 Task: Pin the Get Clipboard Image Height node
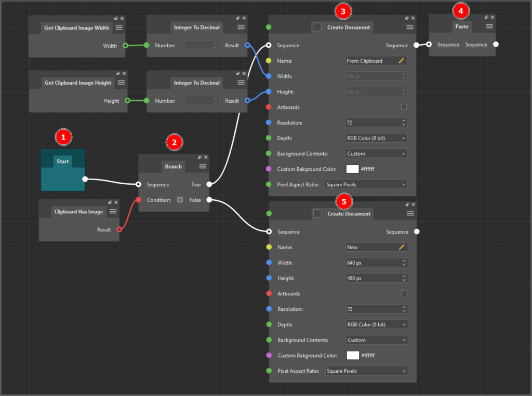click(118, 73)
